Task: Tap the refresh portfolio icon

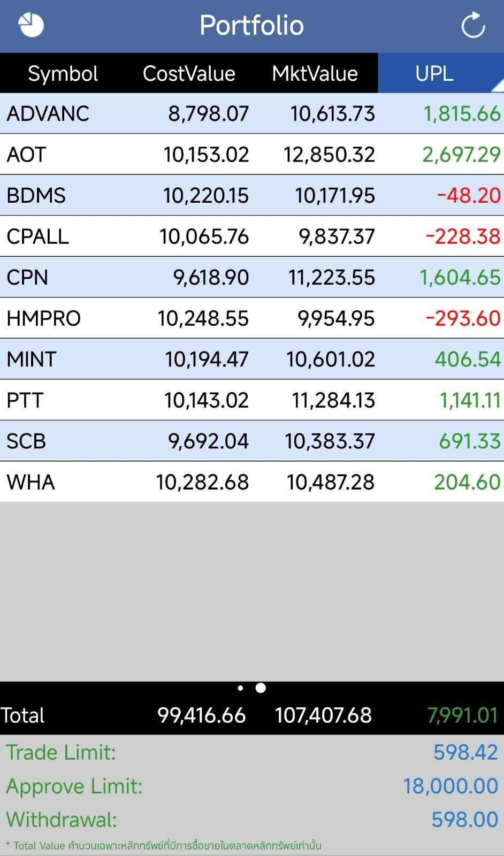Action: coord(473,25)
